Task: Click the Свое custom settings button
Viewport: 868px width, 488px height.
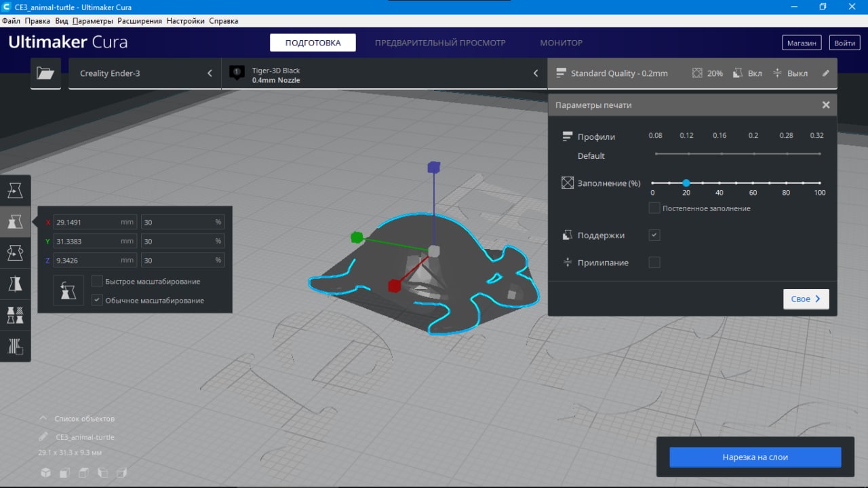Action: (806, 299)
